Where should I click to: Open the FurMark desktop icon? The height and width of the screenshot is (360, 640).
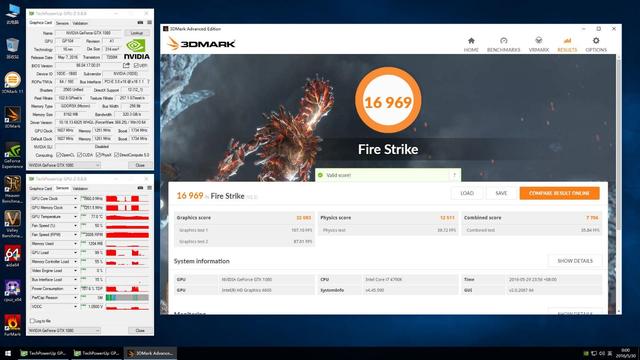coord(12,325)
